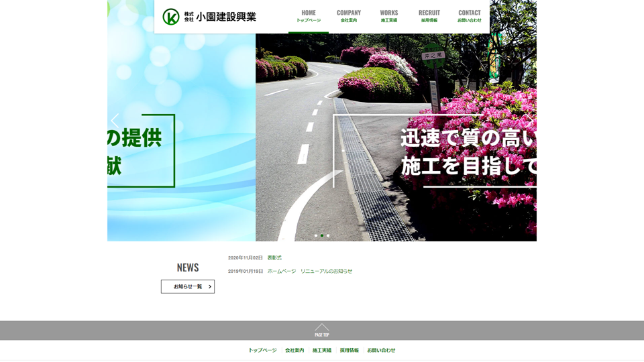
Task: Show the previous slide with left arrow
Action: coord(115,121)
